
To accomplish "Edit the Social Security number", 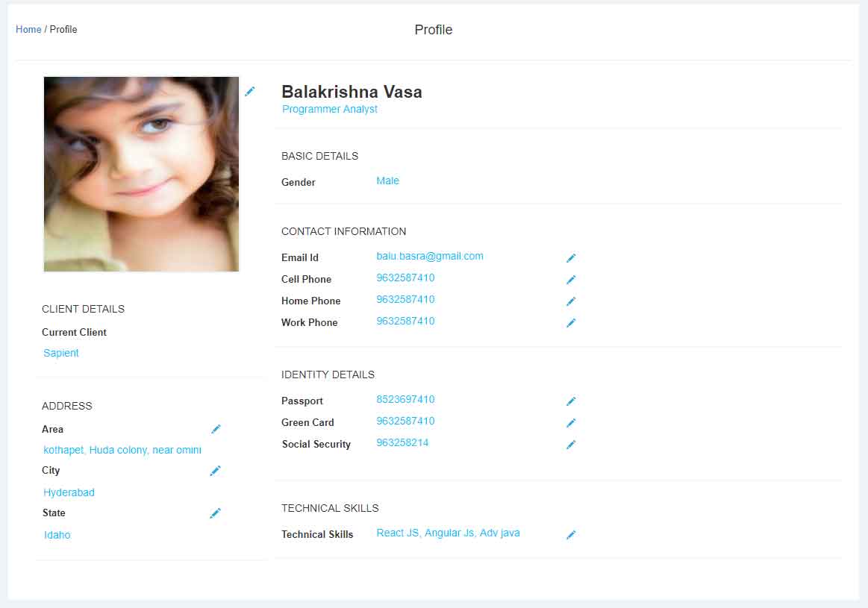I will coord(571,444).
